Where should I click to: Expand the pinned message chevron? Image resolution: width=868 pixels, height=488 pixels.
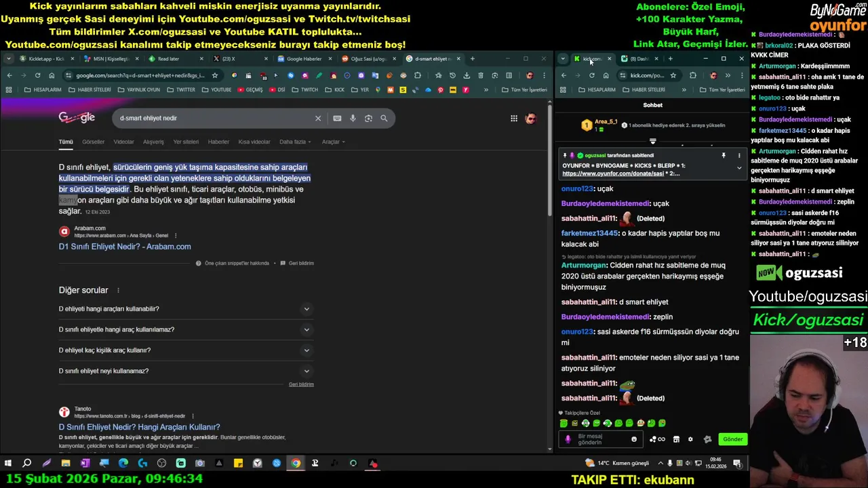739,167
